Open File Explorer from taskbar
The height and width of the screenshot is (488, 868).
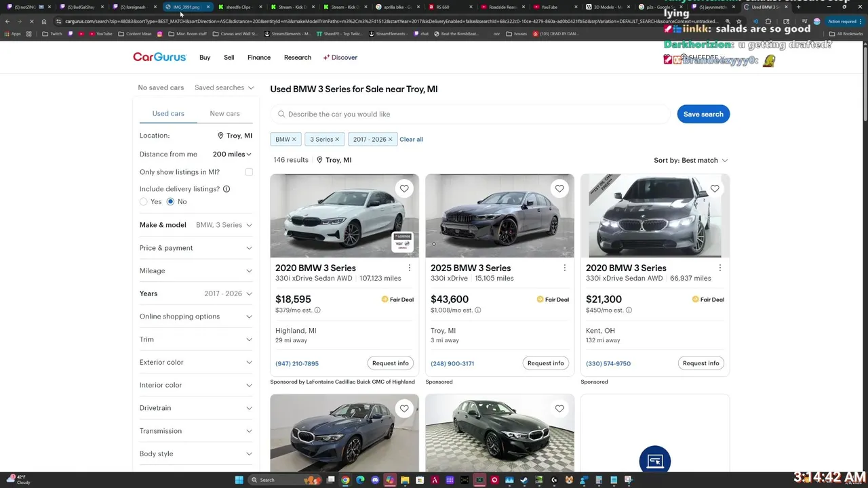(405, 480)
